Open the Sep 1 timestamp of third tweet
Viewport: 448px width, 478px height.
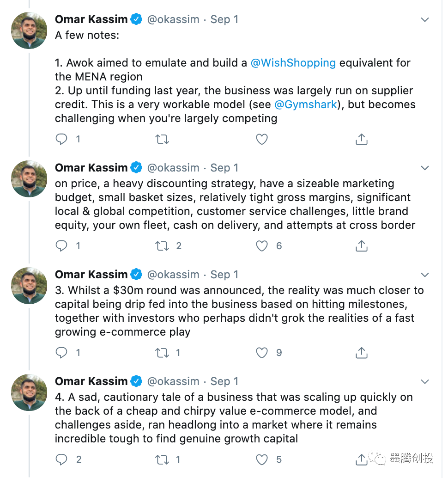click(x=224, y=275)
